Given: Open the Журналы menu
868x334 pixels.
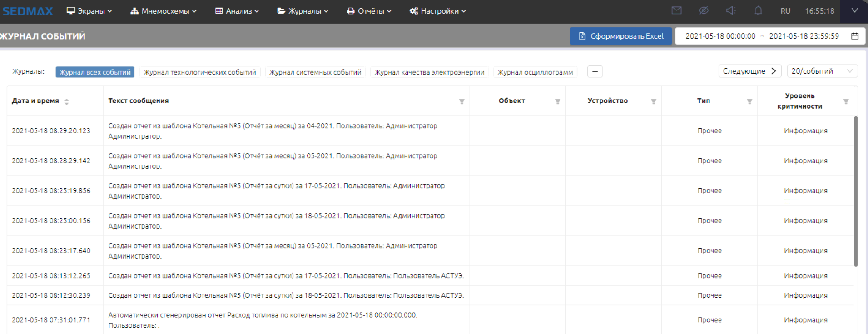Looking at the screenshot, I should tap(303, 11).
